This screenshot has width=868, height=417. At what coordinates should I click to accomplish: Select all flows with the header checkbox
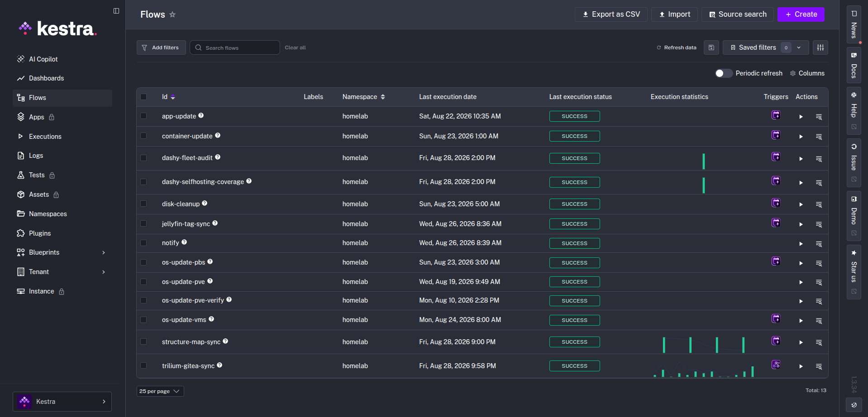point(143,97)
